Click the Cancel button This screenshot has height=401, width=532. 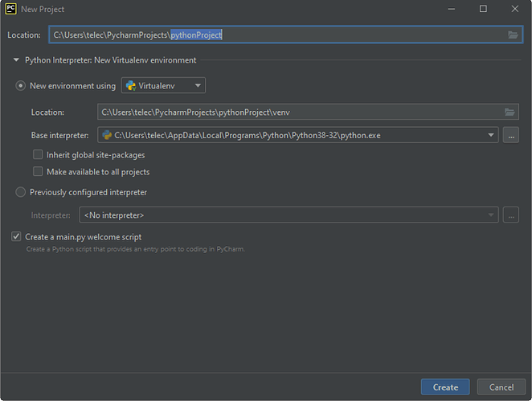(501, 387)
